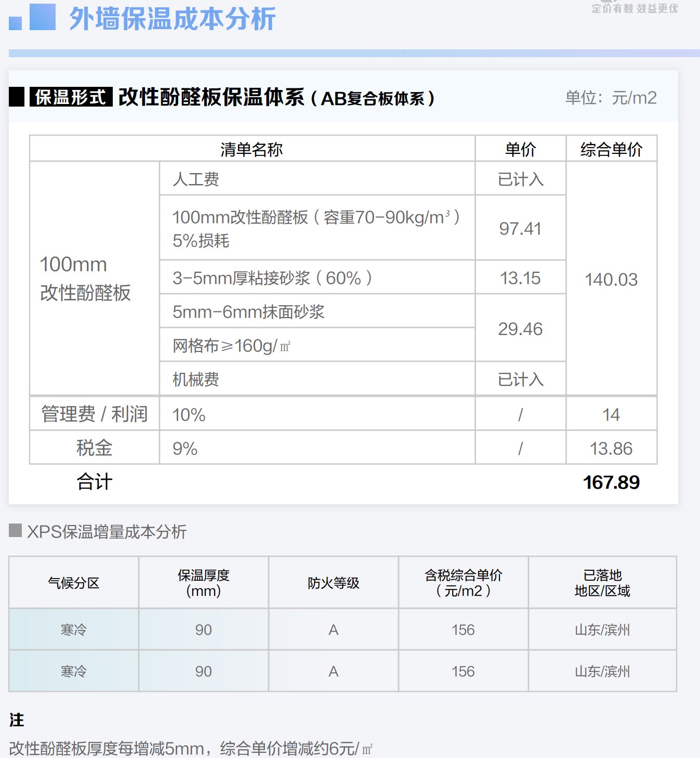Click the 外墙保温成本分析 page title

click(172, 19)
